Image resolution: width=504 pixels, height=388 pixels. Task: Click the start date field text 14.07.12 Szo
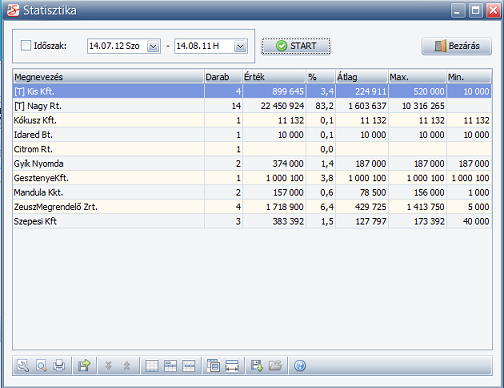(114, 46)
